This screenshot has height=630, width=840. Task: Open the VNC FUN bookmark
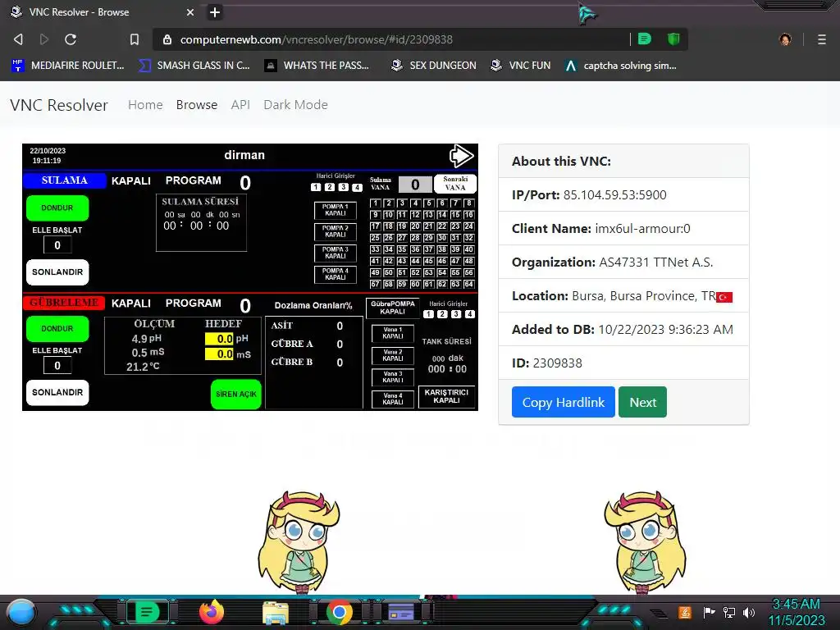[x=521, y=66]
